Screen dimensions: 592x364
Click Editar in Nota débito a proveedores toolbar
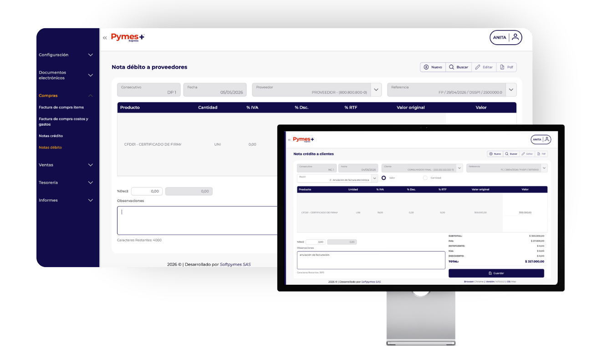[484, 67]
